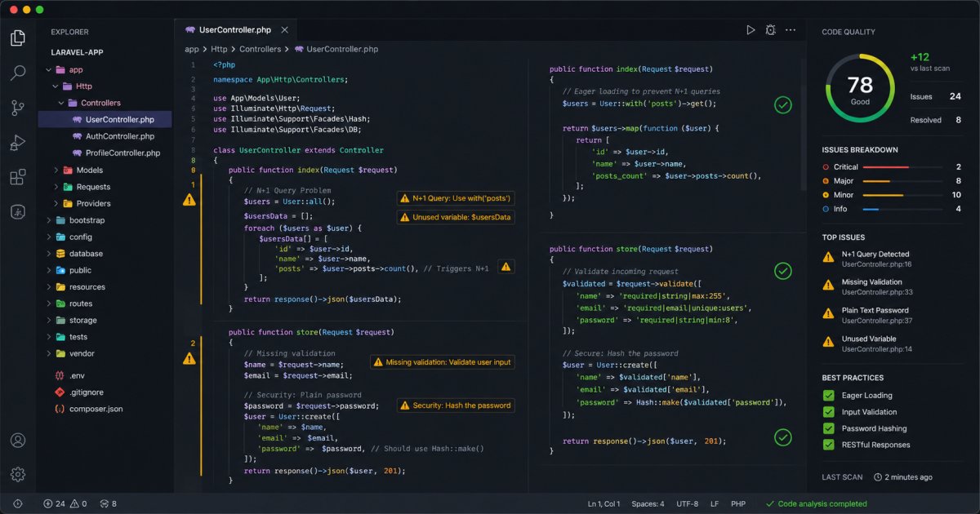Expand the Providers folder
The height and width of the screenshot is (514, 980).
(56, 203)
